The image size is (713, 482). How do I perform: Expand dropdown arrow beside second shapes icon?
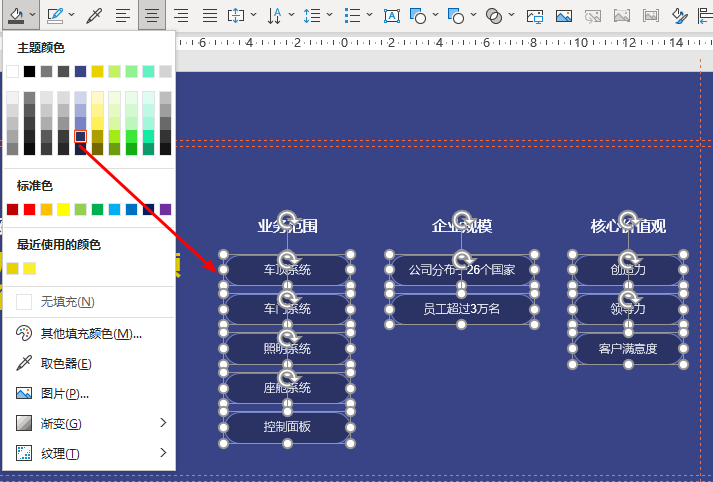coord(473,15)
